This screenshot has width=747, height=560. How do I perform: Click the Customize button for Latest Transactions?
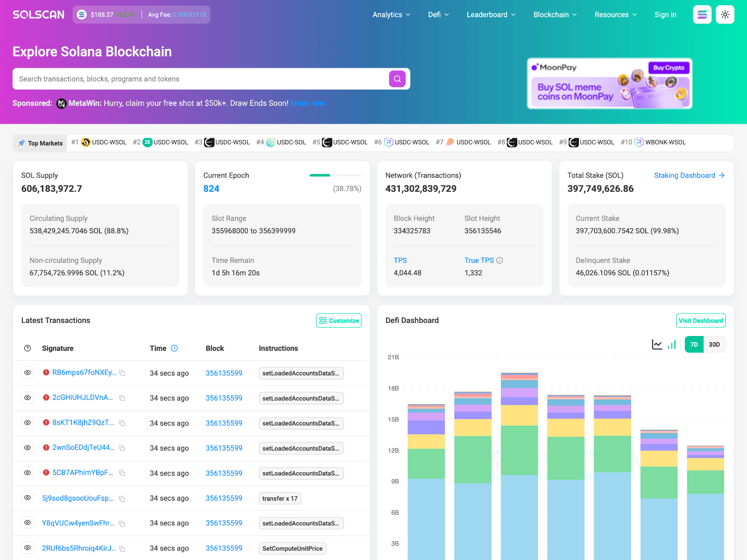coord(338,320)
